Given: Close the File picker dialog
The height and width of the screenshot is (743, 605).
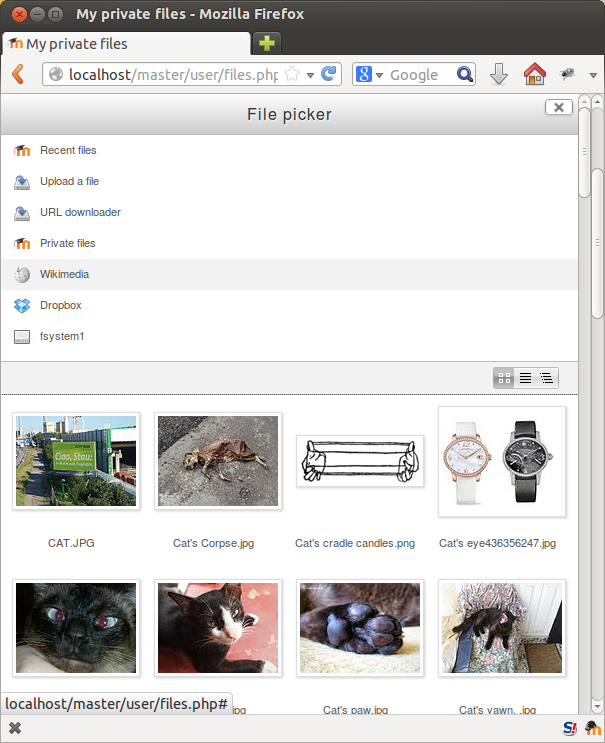Looking at the screenshot, I should (x=559, y=108).
